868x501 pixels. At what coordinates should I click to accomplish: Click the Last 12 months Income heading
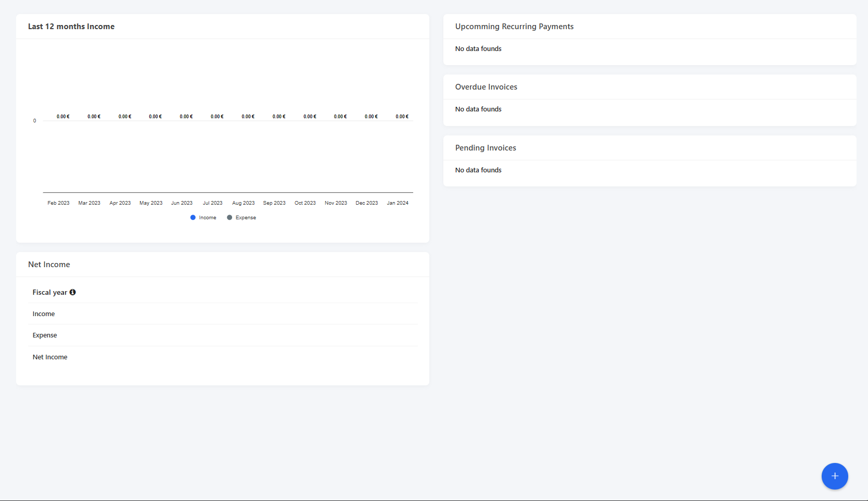coord(71,27)
